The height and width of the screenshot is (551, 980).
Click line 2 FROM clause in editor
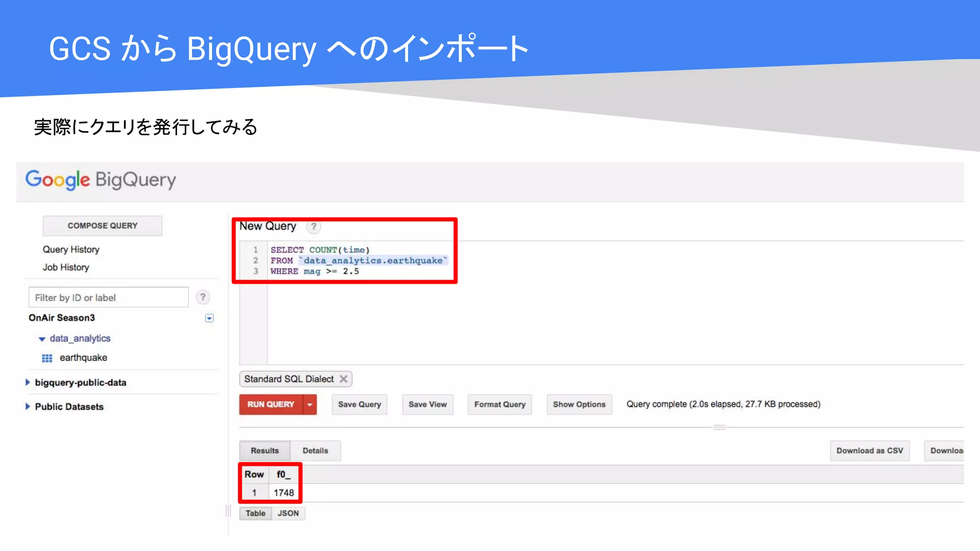359,261
